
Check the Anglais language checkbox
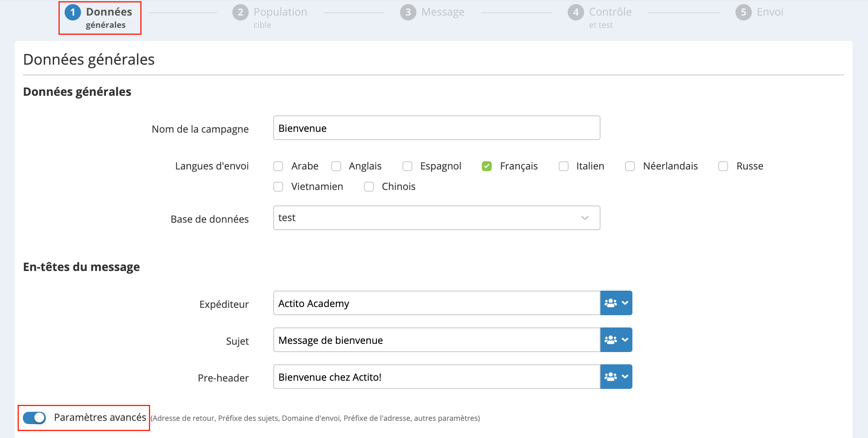336,166
